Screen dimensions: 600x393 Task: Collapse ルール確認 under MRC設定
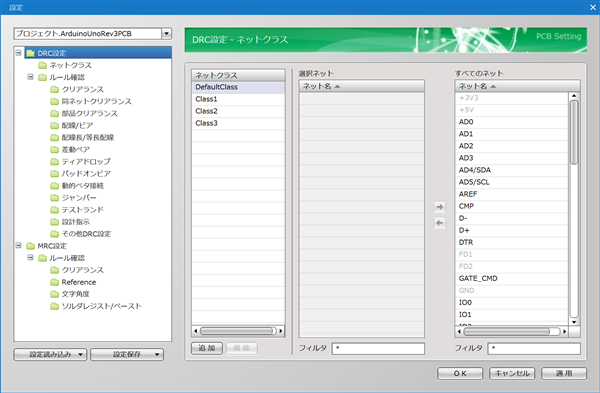click(x=30, y=258)
